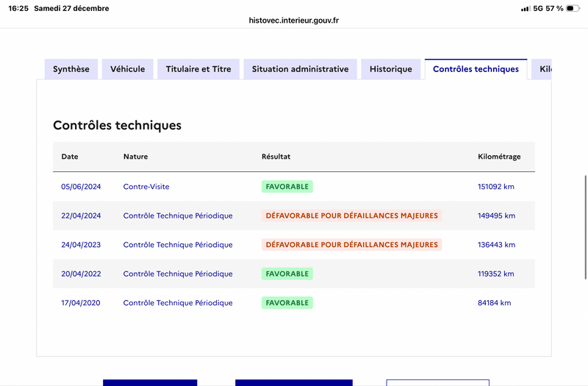The image size is (588, 386).
Task: Tap the cellular signal bars icon
Action: click(x=525, y=9)
